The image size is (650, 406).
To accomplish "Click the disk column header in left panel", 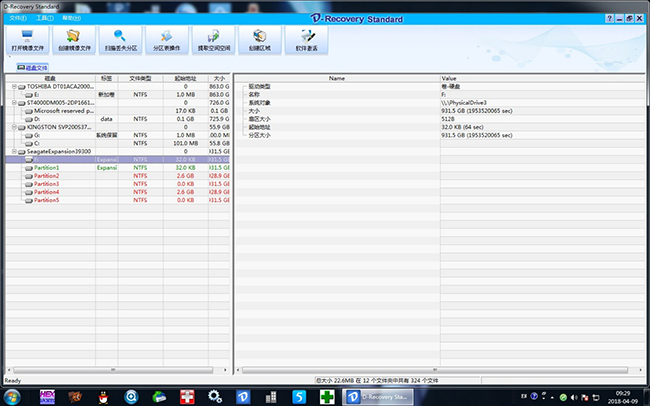I will click(51, 78).
